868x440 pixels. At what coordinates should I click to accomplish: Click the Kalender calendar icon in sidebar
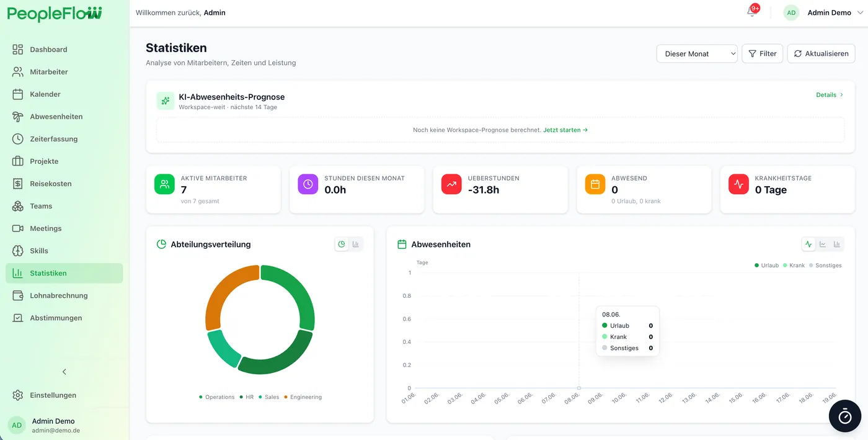click(18, 94)
